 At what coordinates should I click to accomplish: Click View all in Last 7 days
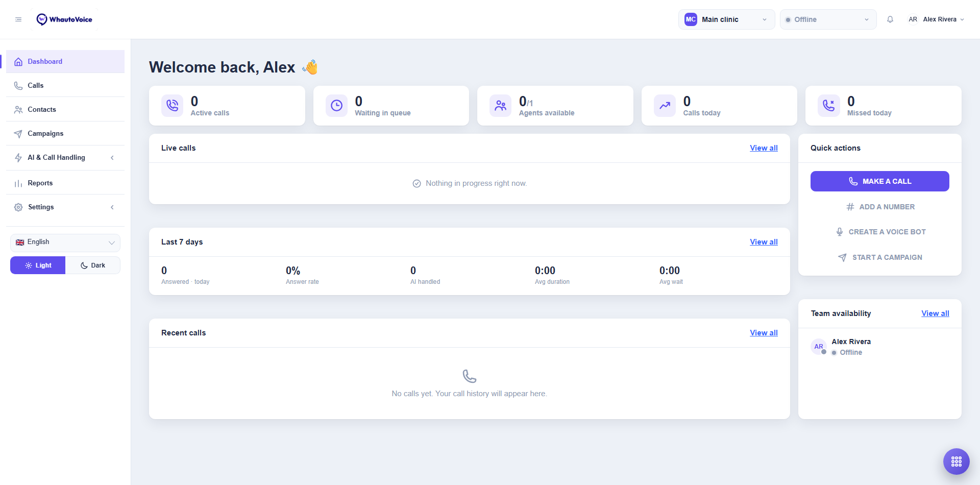coord(764,242)
